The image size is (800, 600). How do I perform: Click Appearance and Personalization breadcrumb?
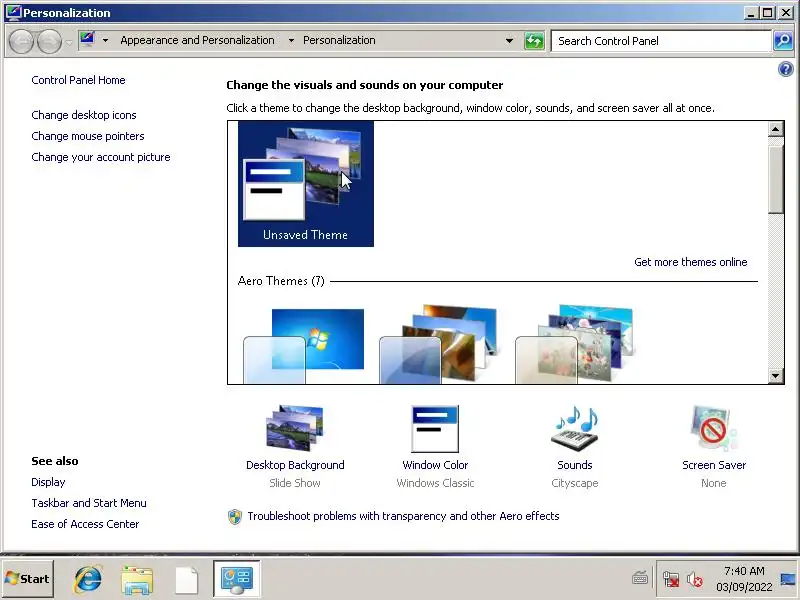pyautogui.click(x=197, y=40)
